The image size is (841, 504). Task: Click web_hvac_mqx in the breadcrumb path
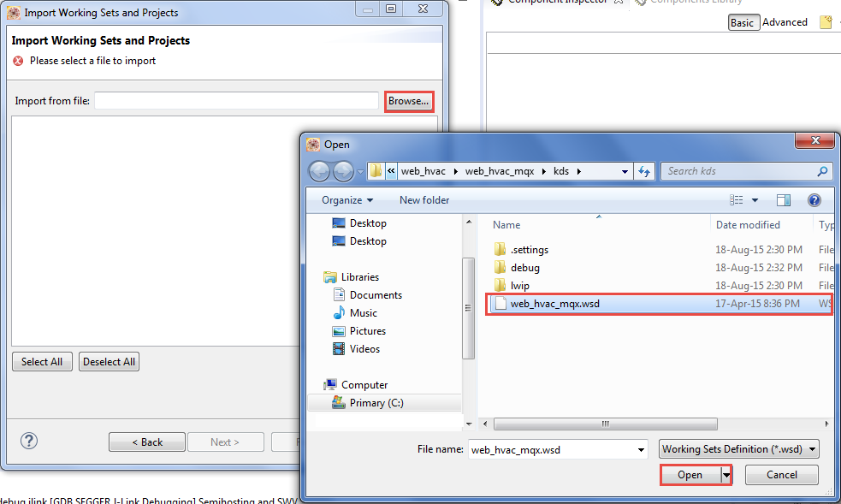click(500, 171)
